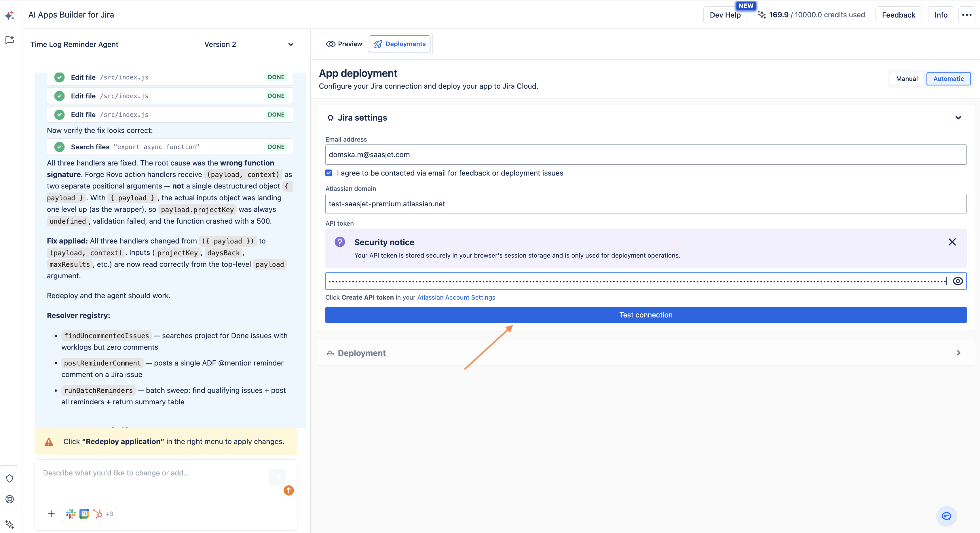Screen dimensions: 980x533
Task: Click the credits used counter text
Action: pos(817,15)
